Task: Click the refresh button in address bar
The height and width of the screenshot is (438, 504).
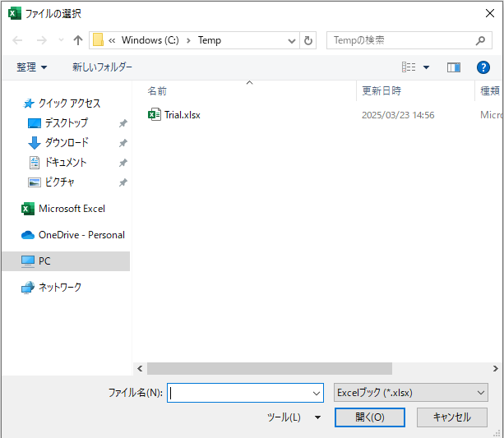Action: pos(308,40)
